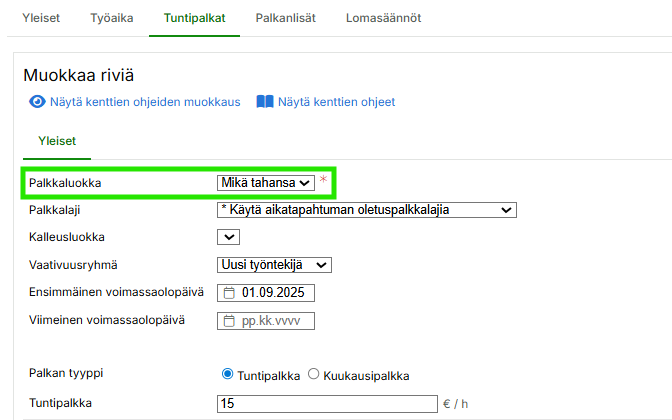Open the Palkkalaji dropdown

[366, 209]
